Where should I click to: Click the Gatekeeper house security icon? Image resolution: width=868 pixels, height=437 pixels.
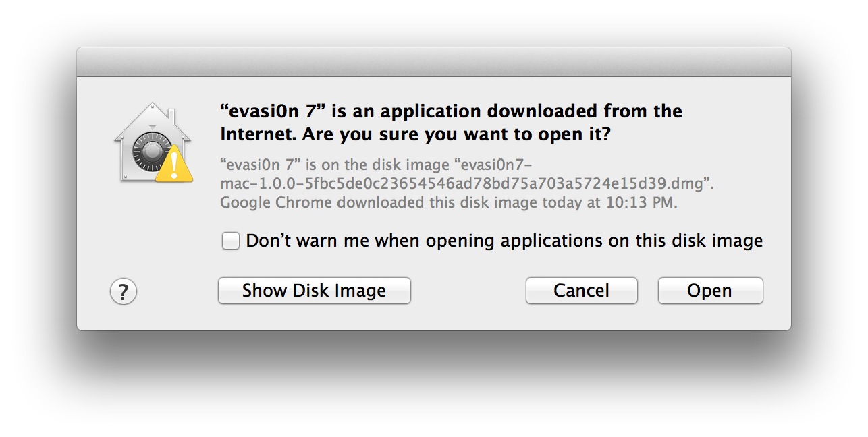click(x=153, y=142)
